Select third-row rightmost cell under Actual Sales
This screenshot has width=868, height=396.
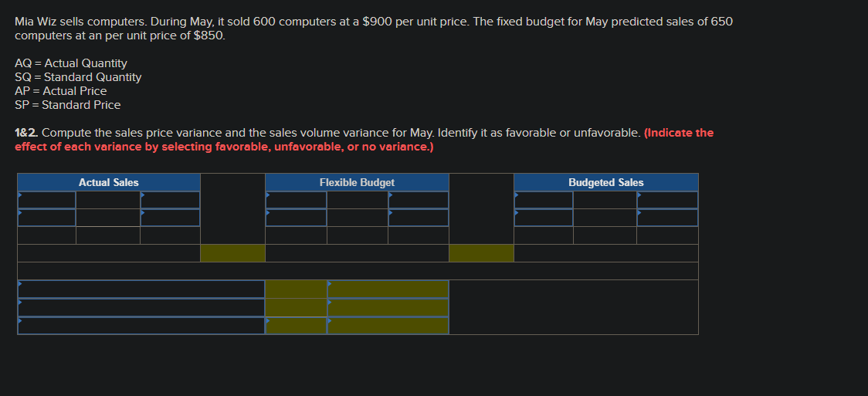170,235
